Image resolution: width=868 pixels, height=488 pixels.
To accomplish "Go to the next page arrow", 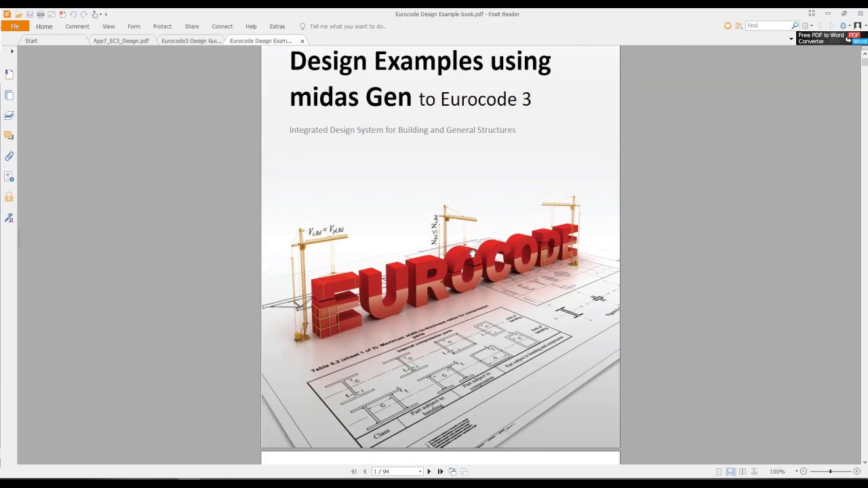I will point(429,471).
